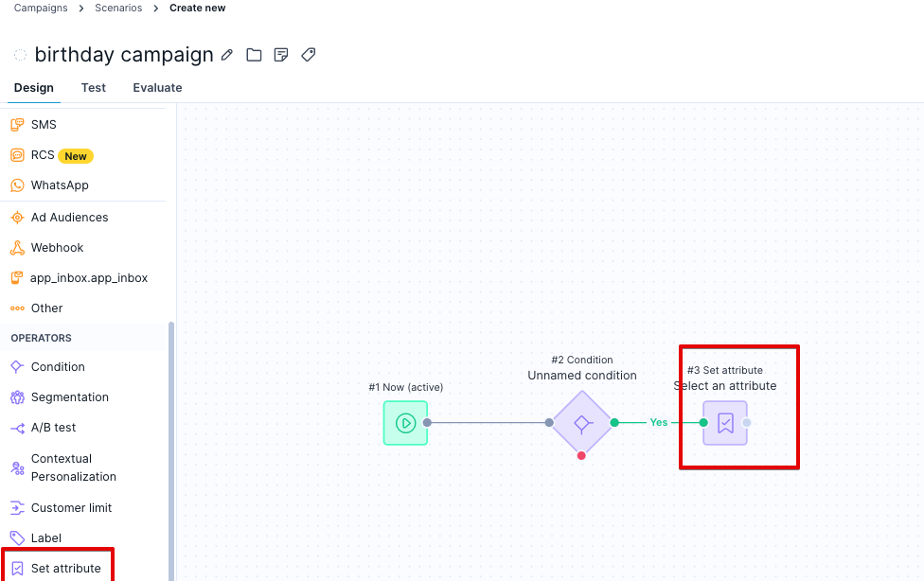The width and height of the screenshot is (924, 581).
Task: Select the #3 Set attribute node
Action: coord(725,422)
